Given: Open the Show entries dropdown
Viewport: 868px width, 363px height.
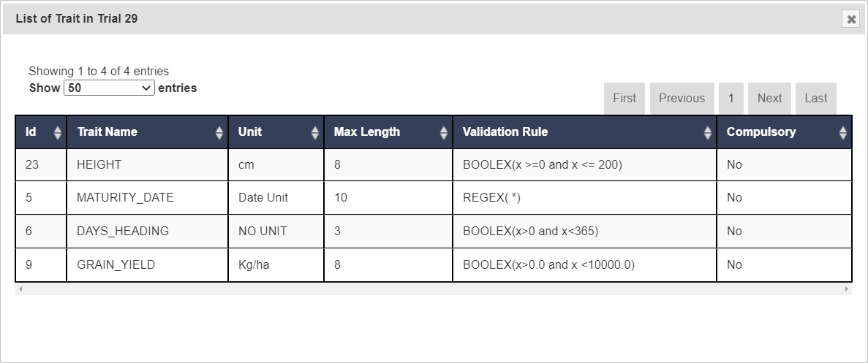Looking at the screenshot, I should pos(110,88).
